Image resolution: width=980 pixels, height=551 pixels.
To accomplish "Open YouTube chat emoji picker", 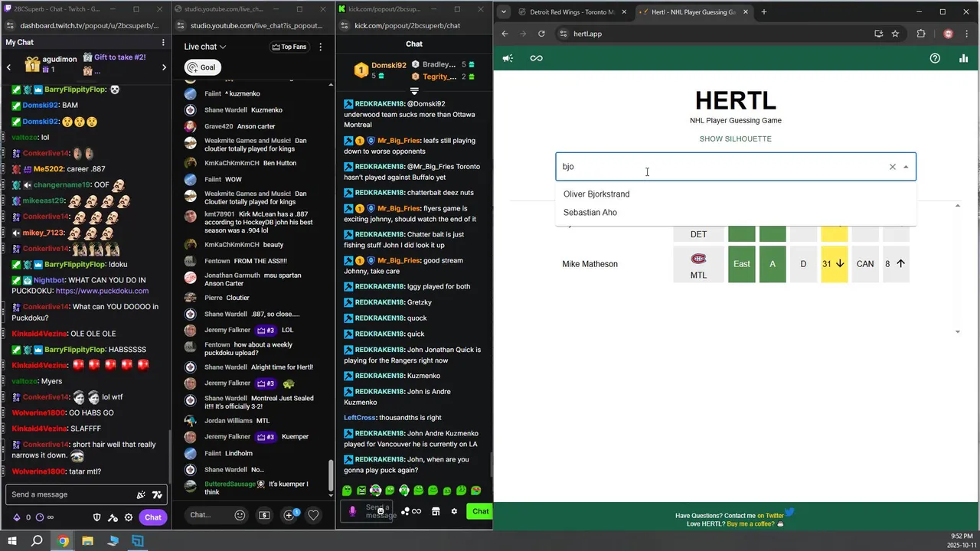I will [240, 515].
